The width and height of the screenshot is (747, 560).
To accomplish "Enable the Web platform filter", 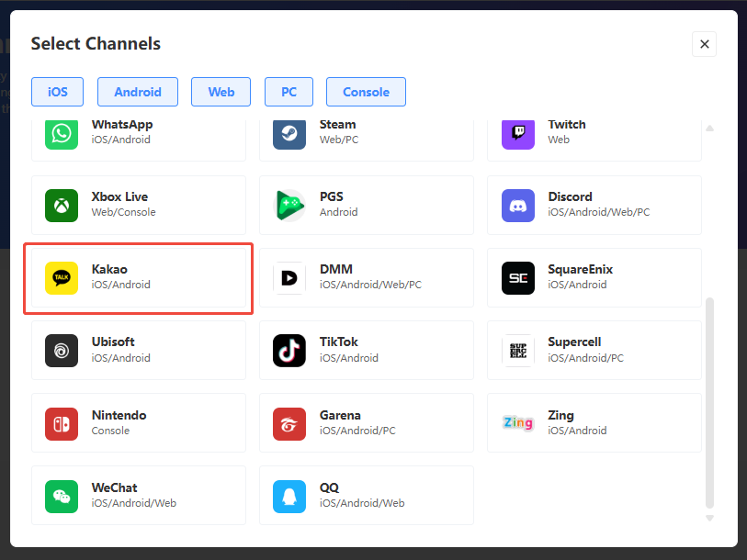I will point(221,92).
